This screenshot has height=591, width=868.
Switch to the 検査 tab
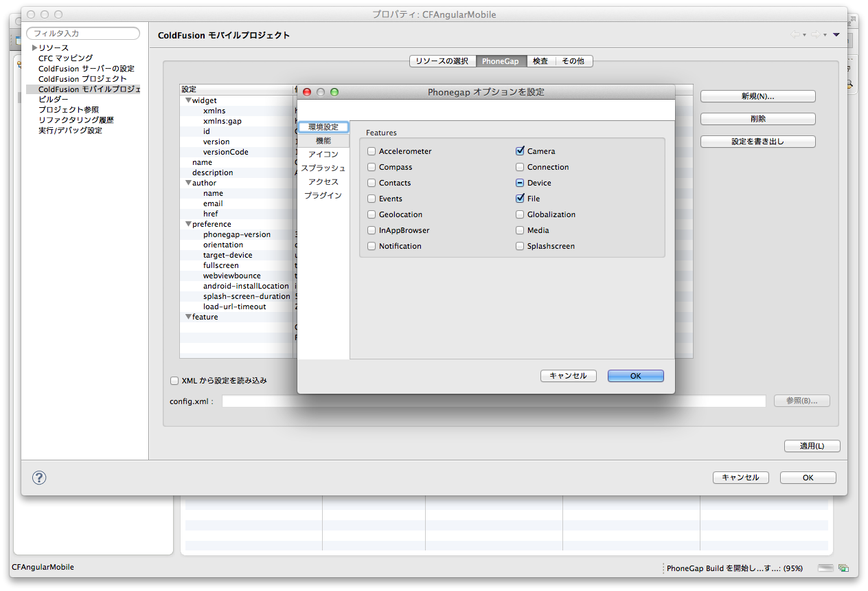[540, 61]
